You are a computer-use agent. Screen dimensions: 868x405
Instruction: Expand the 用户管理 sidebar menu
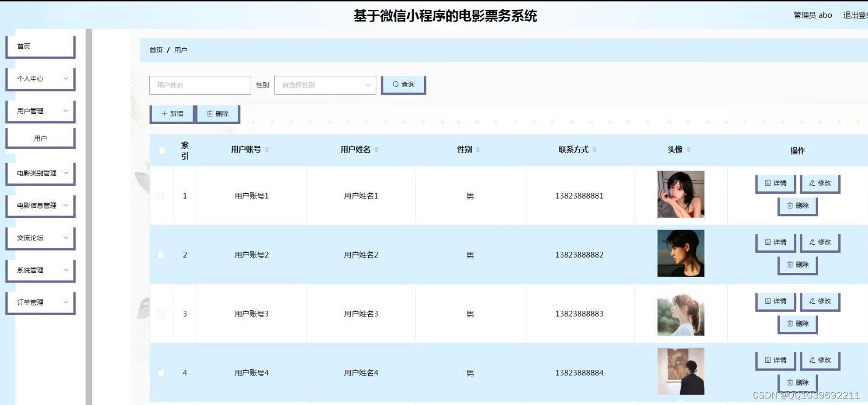click(40, 111)
